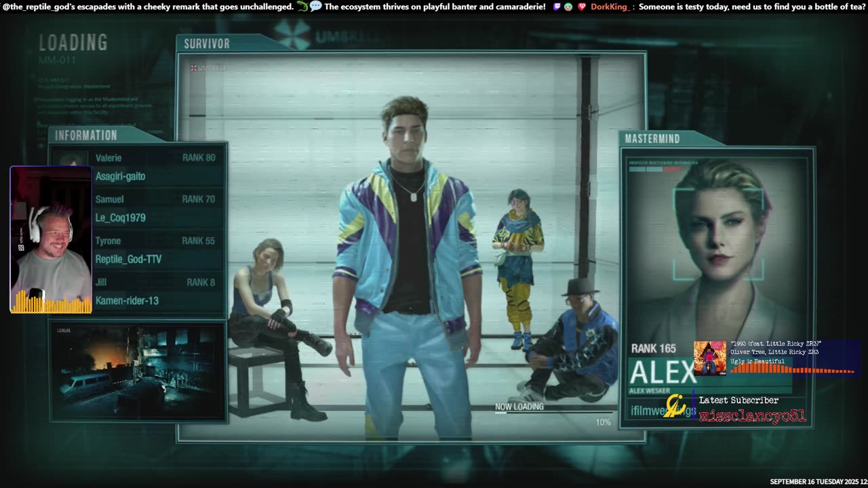Click the RANK 80 label
The width and height of the screenshot is (868, 488).
[x=199, y=158]
